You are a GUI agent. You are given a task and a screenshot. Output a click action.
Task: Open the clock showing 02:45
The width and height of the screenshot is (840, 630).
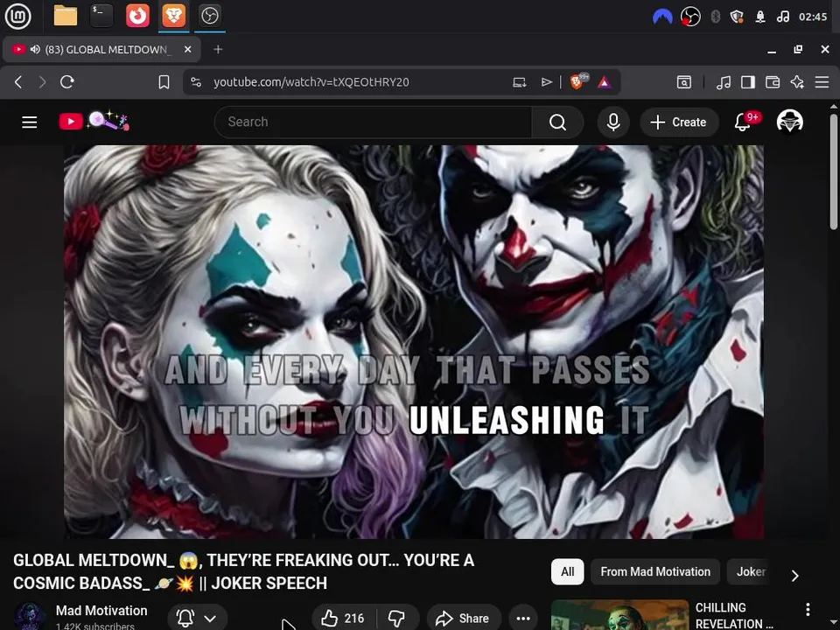(x=813, y=17)
